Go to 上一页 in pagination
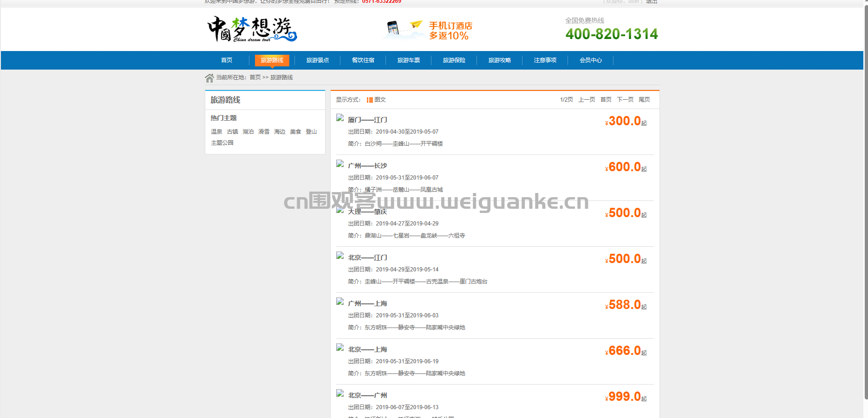Image resolution: width=868 pixels, height=418 pixels. coord(587,100)
